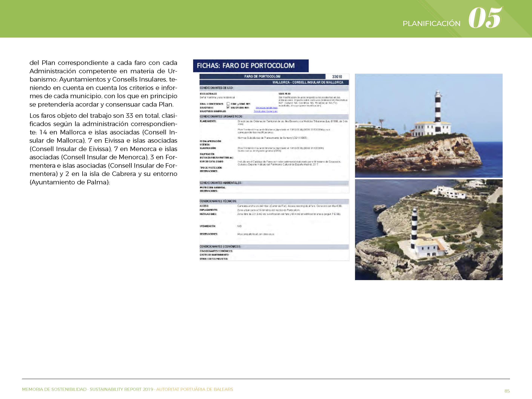Click the lighthouse code '33610'

(337, 76)
